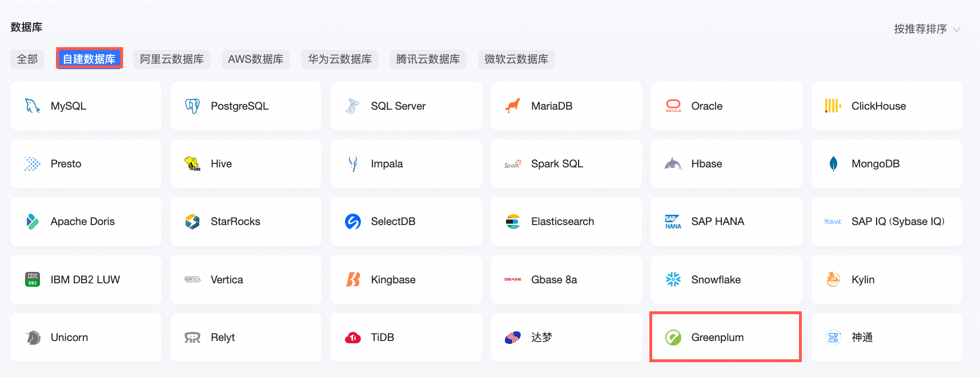Open the 按推荐排序 sort dropdown
The image size is (980, 377).
coord(927,29)
